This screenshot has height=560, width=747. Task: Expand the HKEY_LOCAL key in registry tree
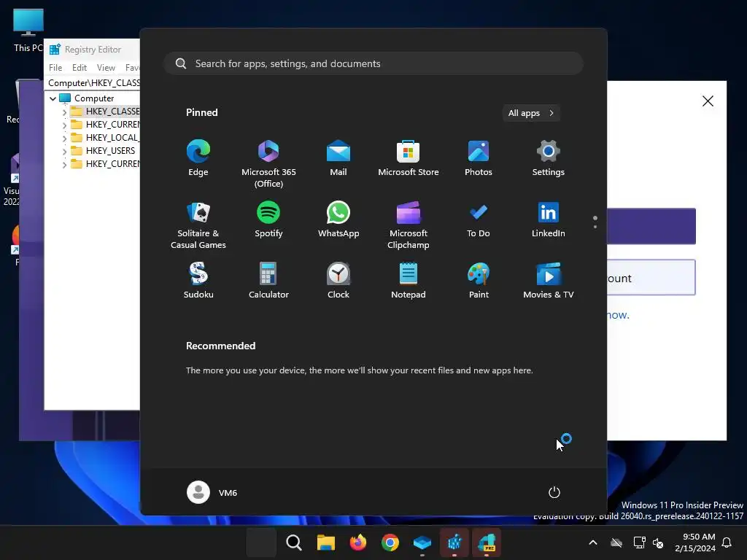click(x=64, y=138)
